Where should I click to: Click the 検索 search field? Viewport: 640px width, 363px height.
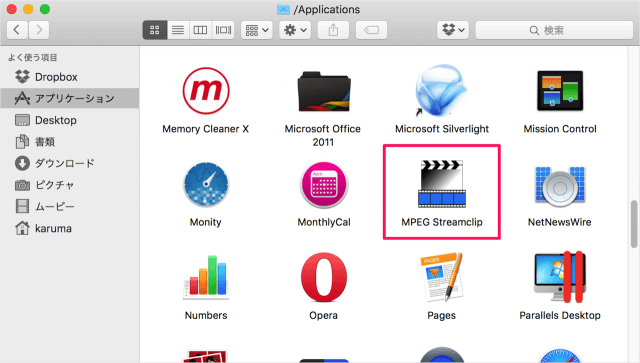click(x=554, y=30)
